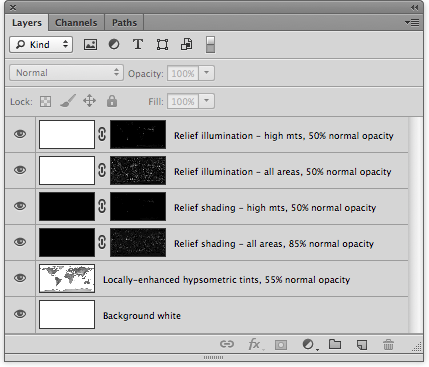Toggle mask link on Relief shading all areas
Screen dimensions: 429x367
click(x=102, y=242)
